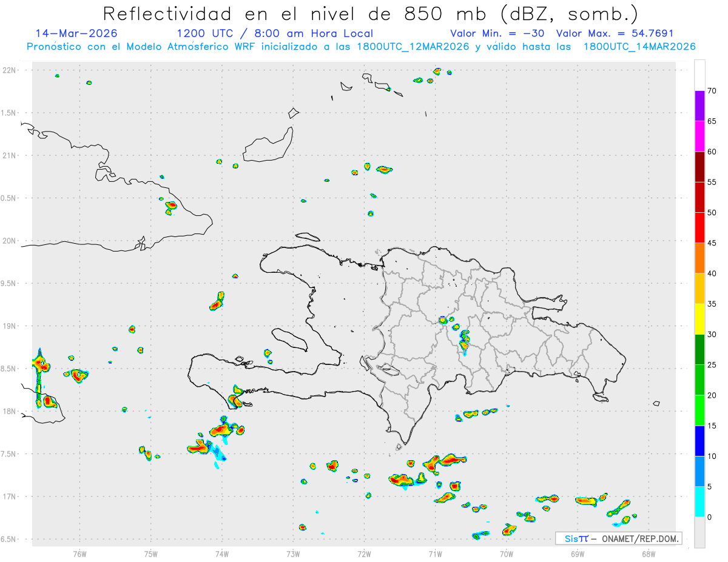Click the '5' label on the color scale
This screenshot has width=728, height=562.
pyautogui.click(x=709, y=487)
